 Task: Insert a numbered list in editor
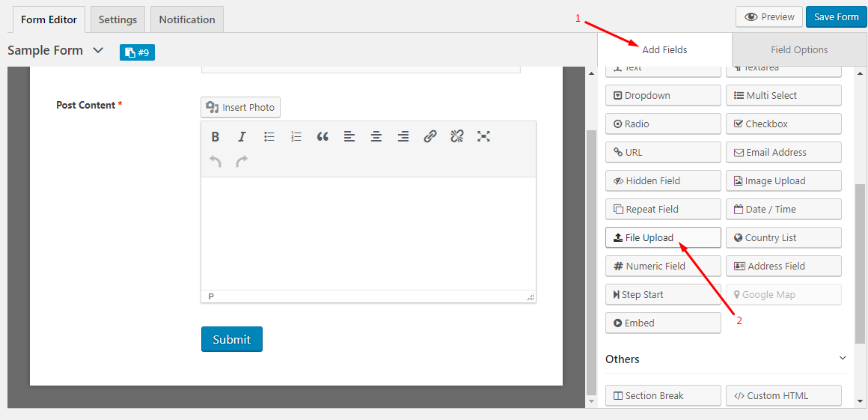coord(296,136)
